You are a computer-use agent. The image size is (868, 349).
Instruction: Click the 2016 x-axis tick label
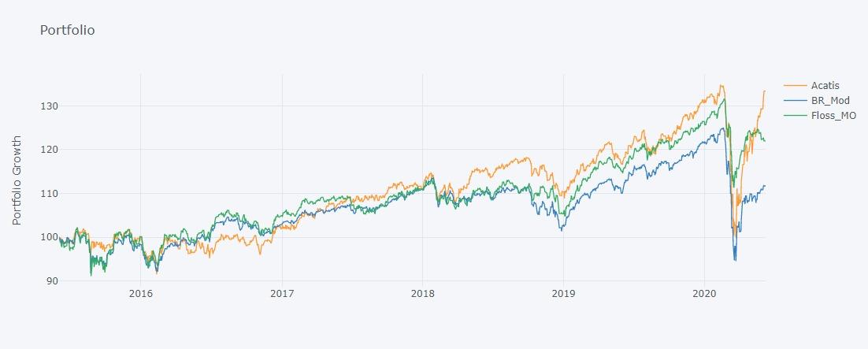pyautogui.click(x=140, y=294)
